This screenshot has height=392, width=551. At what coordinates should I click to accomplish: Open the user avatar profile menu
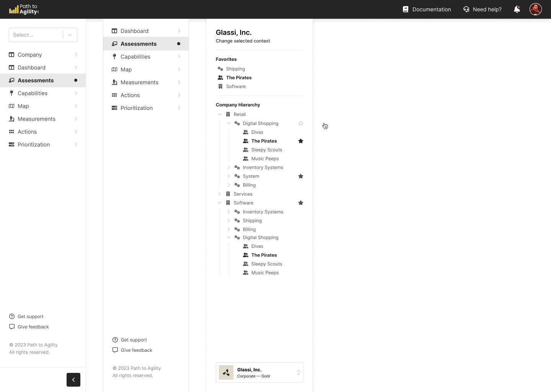pyautogui.click(x=535, y=9)
